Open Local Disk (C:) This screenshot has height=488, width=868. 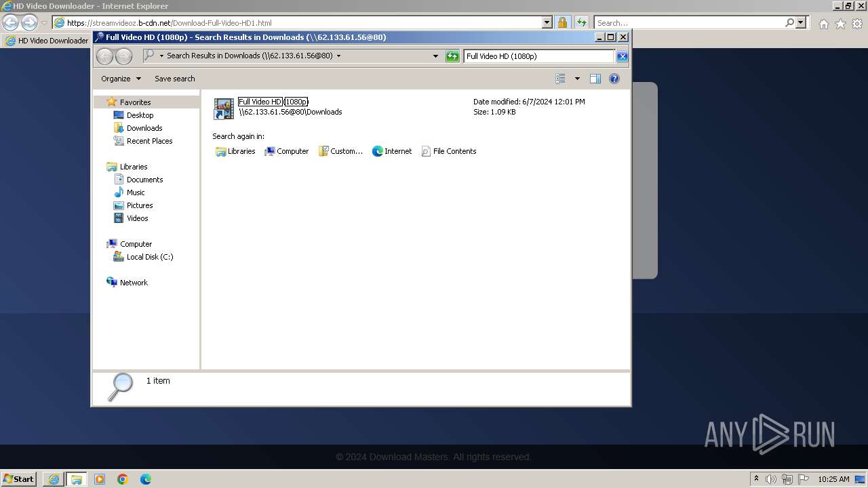point(149,257)
